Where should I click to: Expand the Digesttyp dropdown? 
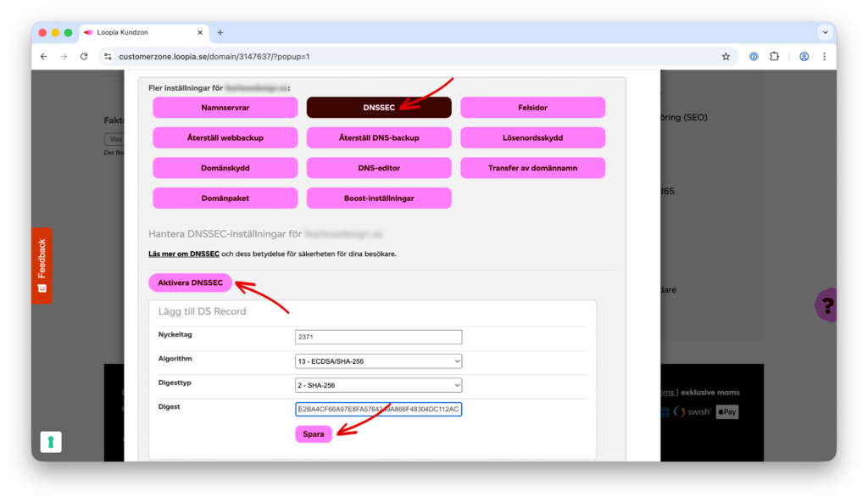click(x=378, y=385)
